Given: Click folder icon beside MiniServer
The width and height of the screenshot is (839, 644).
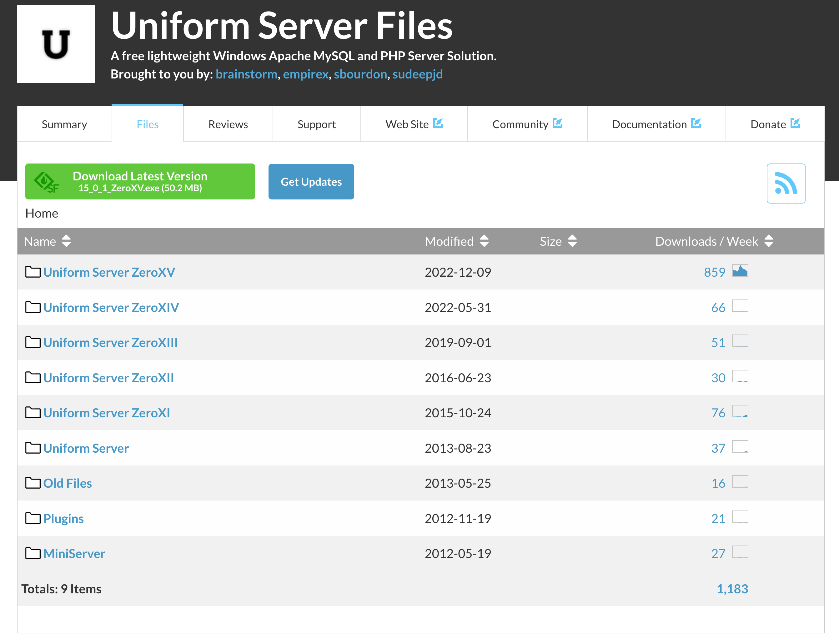Looking at the screenshot, I should (33, 553).
